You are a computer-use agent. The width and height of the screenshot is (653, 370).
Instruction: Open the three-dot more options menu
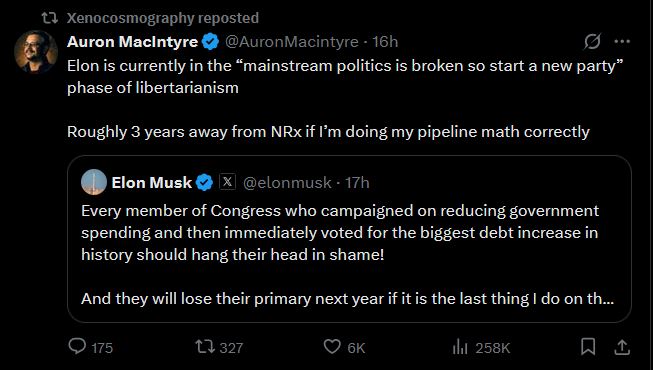pyautogui.click(x=622, y=41)
